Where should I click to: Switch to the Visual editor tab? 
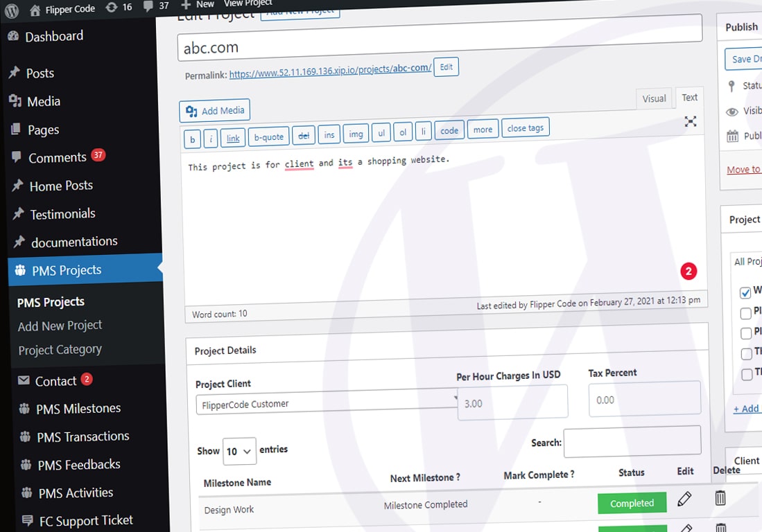pyautogui.click(x=654, y=98)
